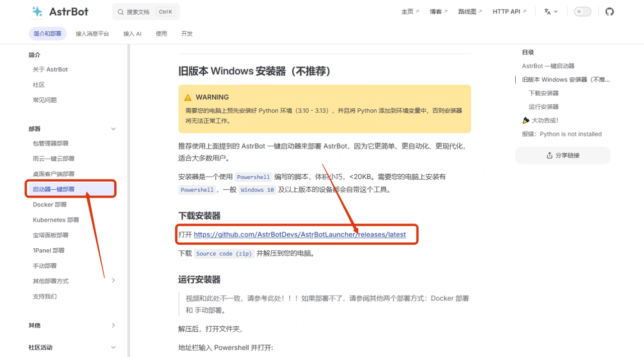Click the Source code (zip) code label
Screen dimensions: 644x357
click(224, 254)
